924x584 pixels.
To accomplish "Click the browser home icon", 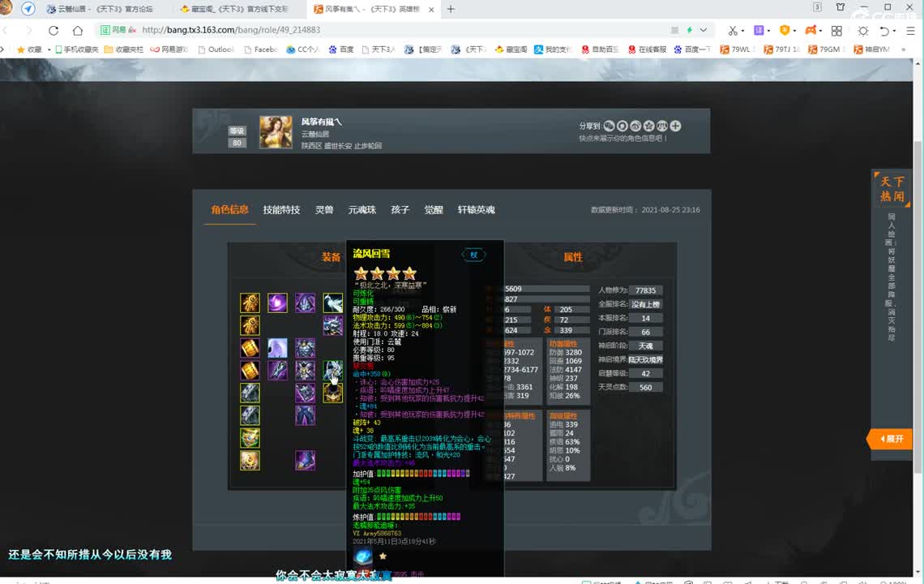I will [77, 29].
